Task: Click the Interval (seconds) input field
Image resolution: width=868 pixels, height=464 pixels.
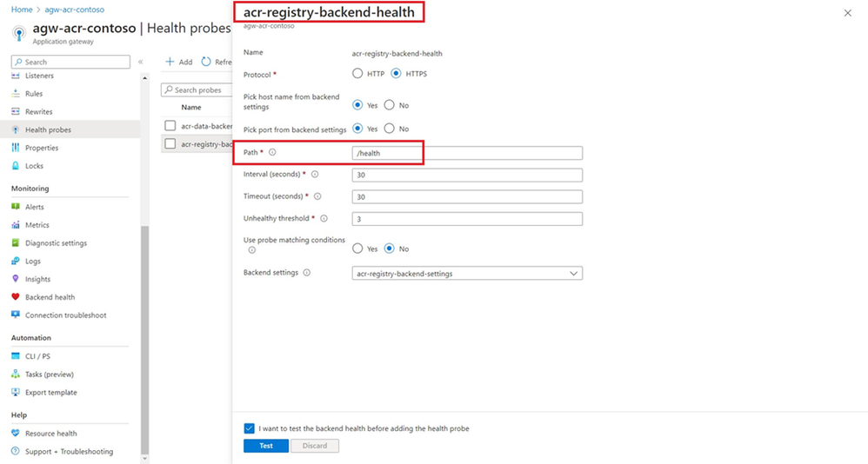Action: [467, 175]
